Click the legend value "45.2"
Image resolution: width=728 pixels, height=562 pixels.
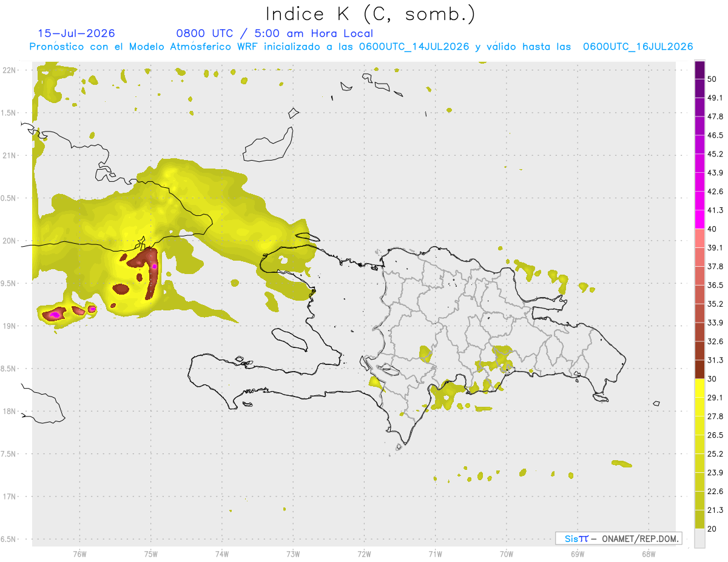(x=715, y=154)
